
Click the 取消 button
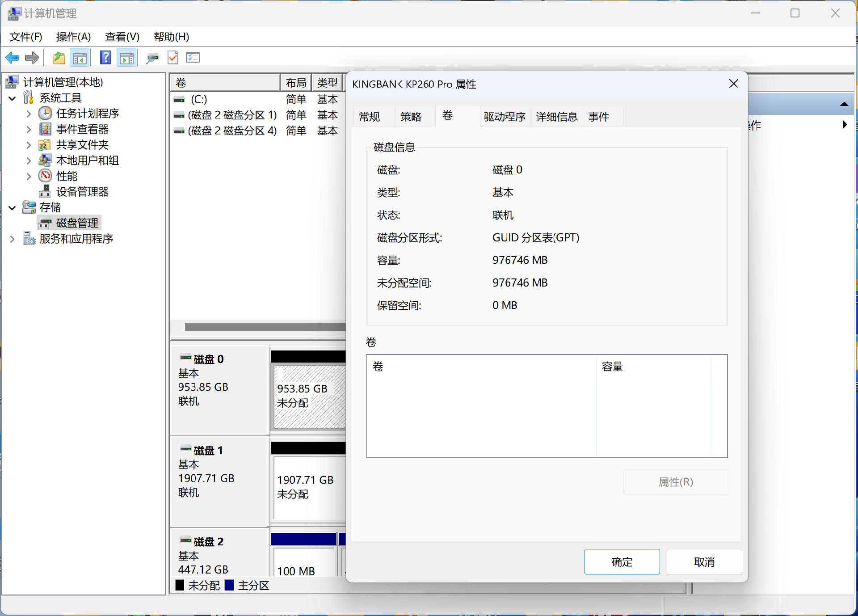(x=703, y=561)
